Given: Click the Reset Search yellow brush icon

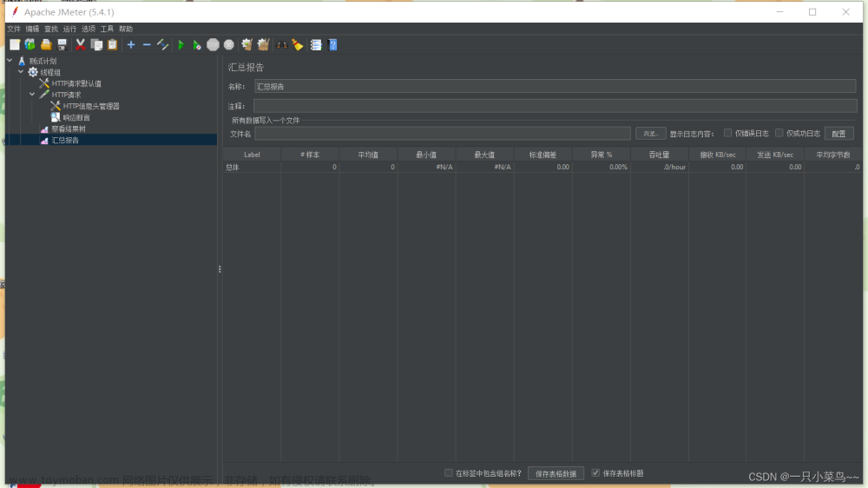Looking at the screenshot, I should click(297, 45).
